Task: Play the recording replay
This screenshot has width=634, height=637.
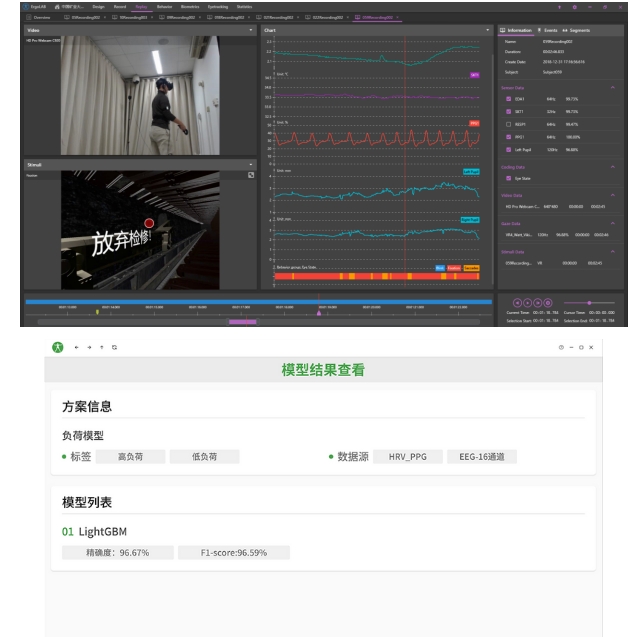Action: click(527, 303)
